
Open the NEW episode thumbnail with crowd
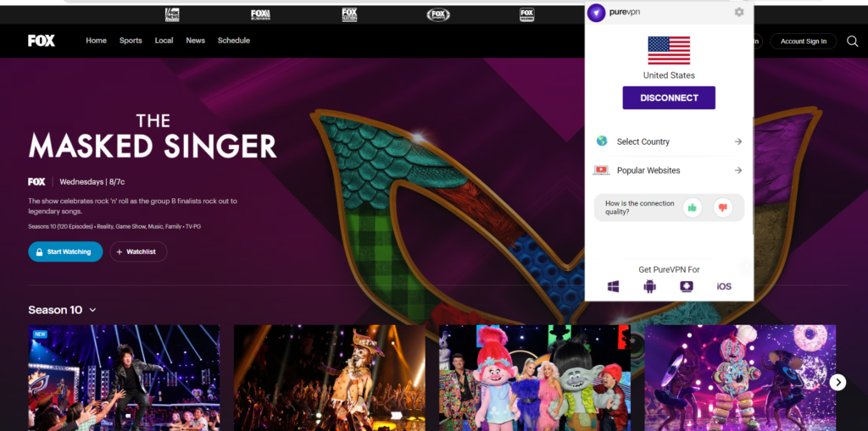pyautogui.click(x=124, y=378)
